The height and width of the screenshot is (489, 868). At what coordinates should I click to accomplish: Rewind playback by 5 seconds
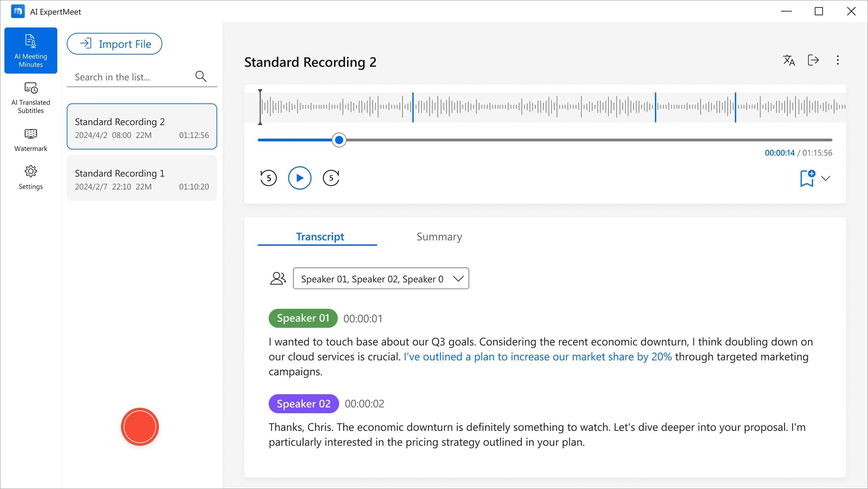pyautogui.click(x=269, y=178)
